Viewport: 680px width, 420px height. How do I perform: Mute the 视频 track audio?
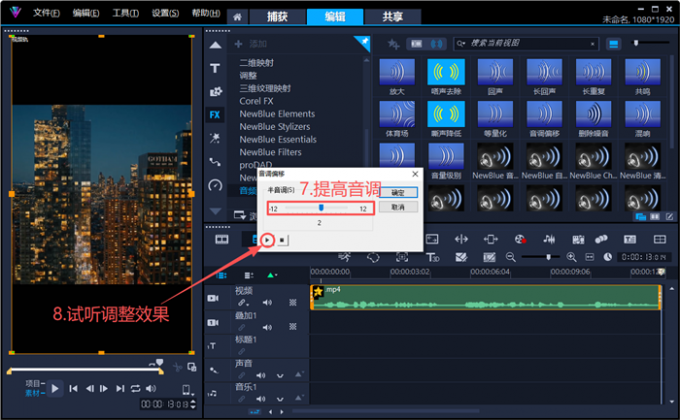pyautogui.click(x=267, y=302)
